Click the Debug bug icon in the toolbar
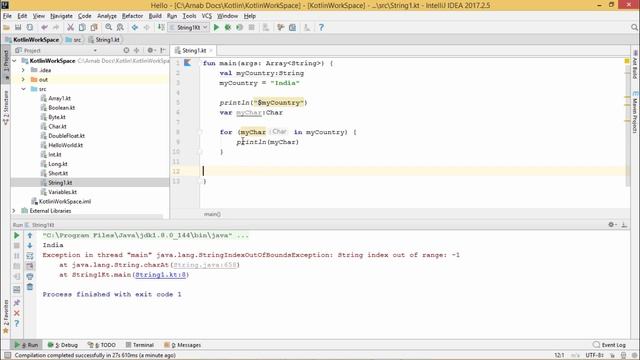 pos(228,27)
